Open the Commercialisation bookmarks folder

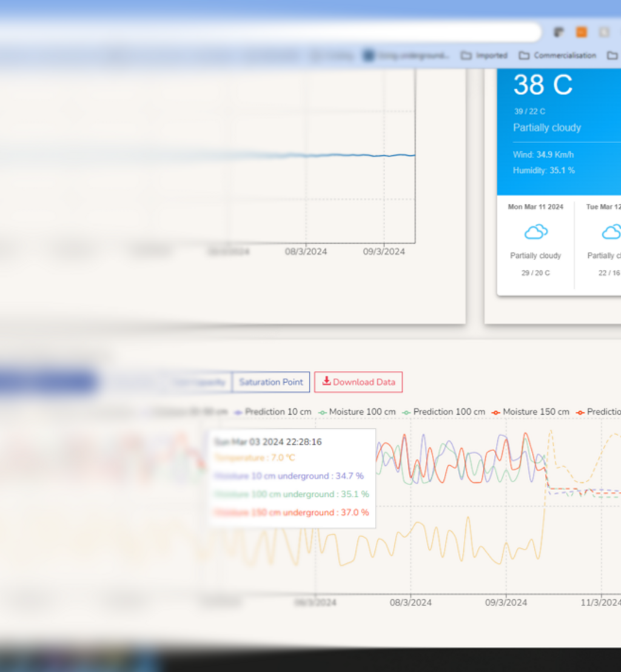pos(558,56)
